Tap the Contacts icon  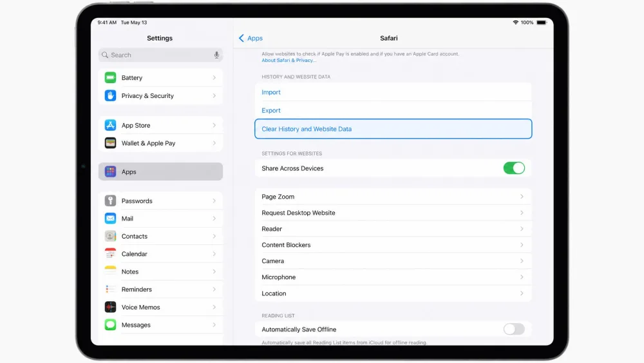[110, 236]
